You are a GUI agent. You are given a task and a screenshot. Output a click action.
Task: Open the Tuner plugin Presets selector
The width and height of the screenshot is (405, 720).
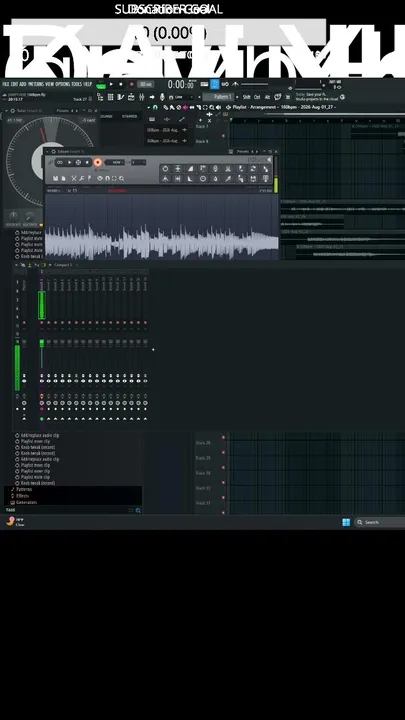[63, 111]
